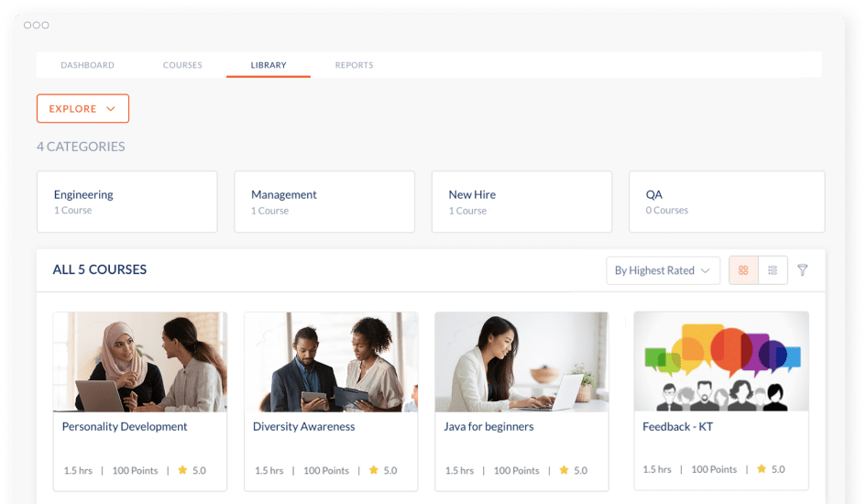
Task: Click the Java for beginners title
Action: tap(488, 427)
